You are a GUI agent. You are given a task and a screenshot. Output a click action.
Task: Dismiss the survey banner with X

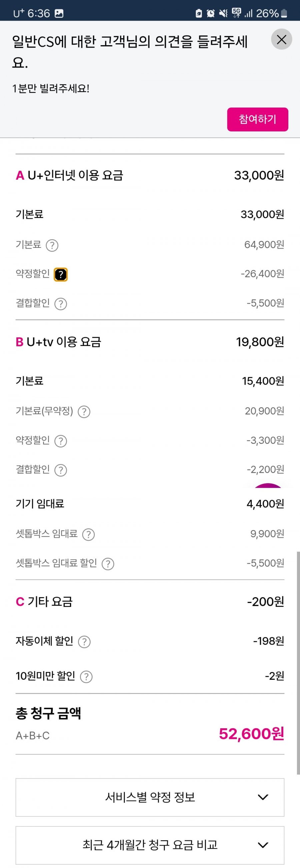point(281,39)
